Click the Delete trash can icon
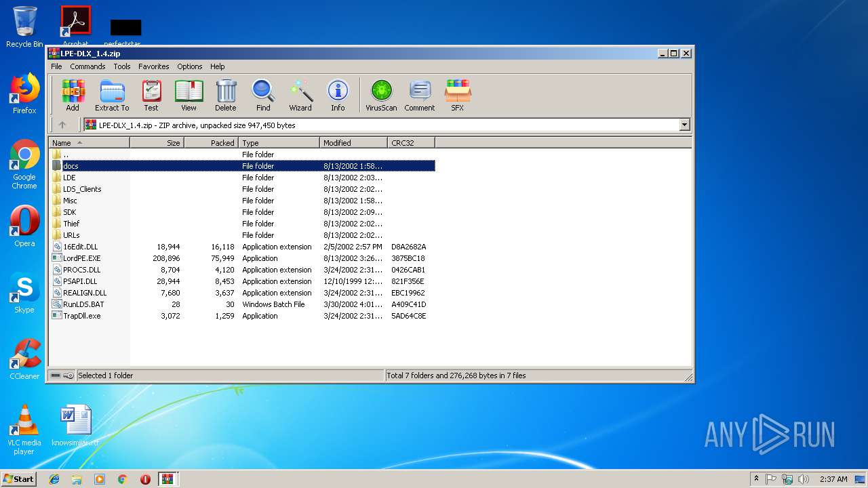The width and height of the screenshot is (868, 488). click(x=226, y=96)
